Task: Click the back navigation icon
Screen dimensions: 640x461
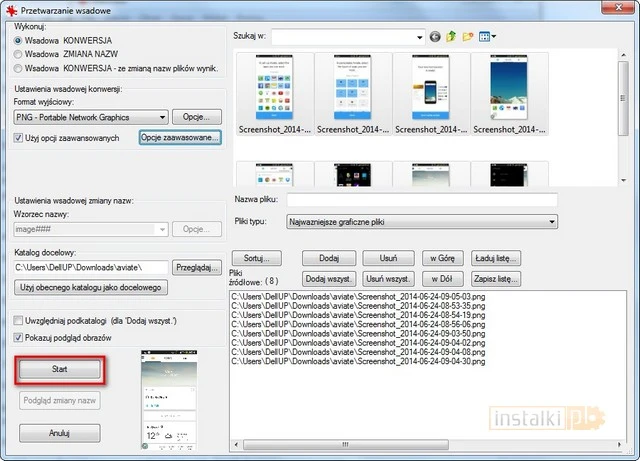Action: [x=435, y=37]
